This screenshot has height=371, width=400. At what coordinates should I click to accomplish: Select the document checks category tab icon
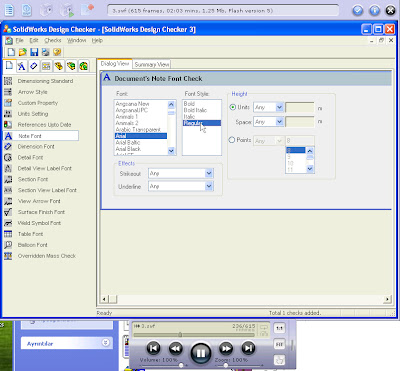coord(9,66)
